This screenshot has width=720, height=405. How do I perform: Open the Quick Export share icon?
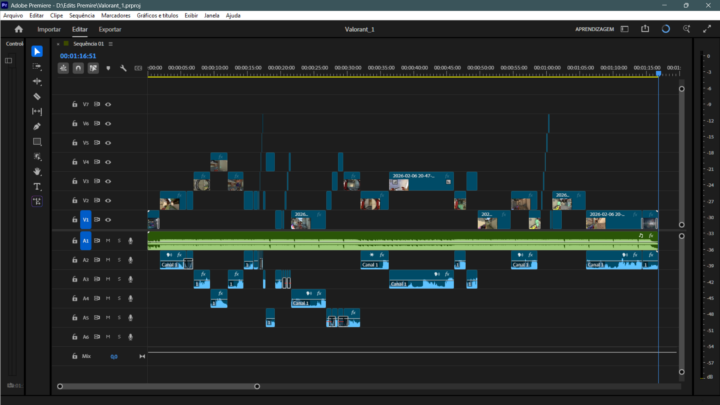(x=645, y=29)
